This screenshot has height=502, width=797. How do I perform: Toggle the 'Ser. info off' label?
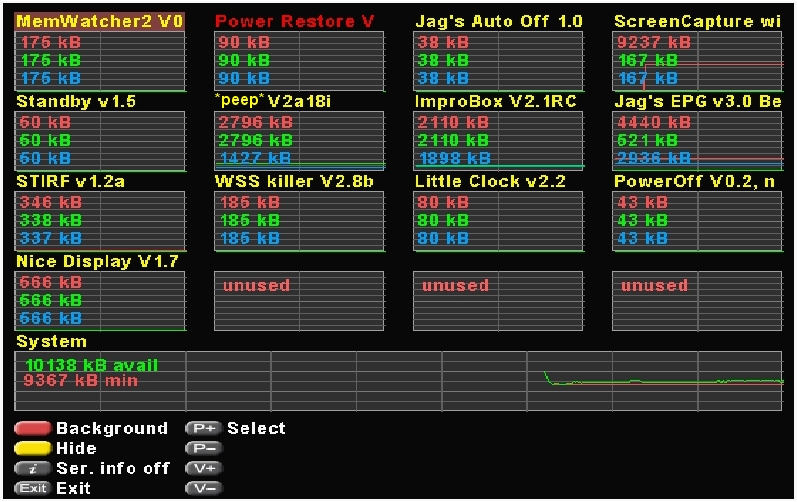click(x=113, y=468)
